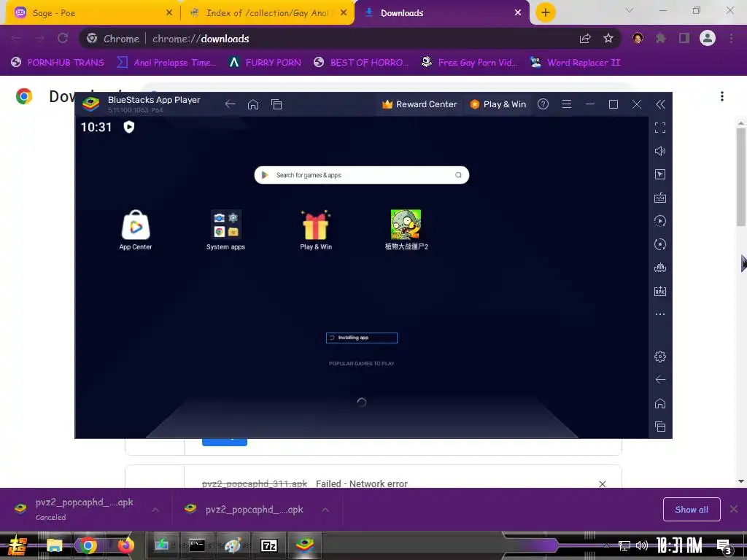Open the Chrome profile avatar

tap(708, 38)
